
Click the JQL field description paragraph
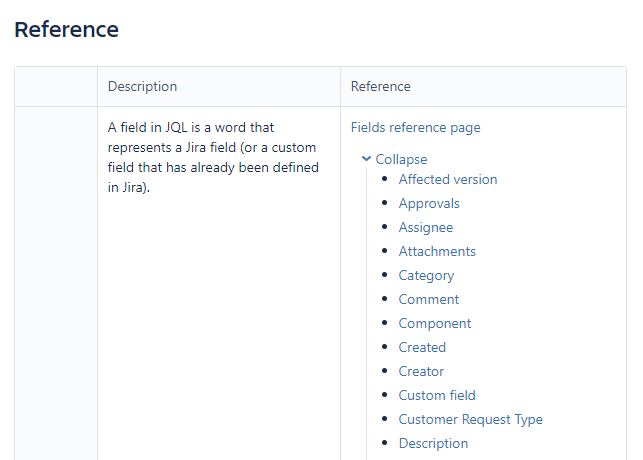pyautogui.click(x=213, y=157)
